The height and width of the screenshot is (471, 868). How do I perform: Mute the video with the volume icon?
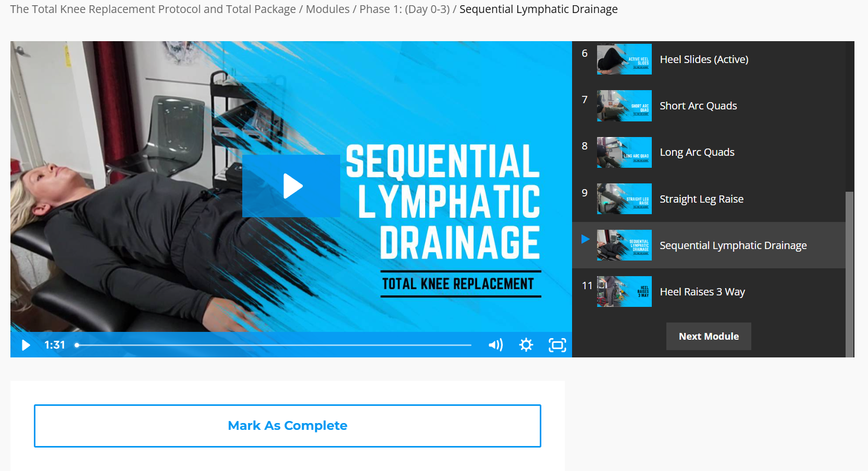495,345
